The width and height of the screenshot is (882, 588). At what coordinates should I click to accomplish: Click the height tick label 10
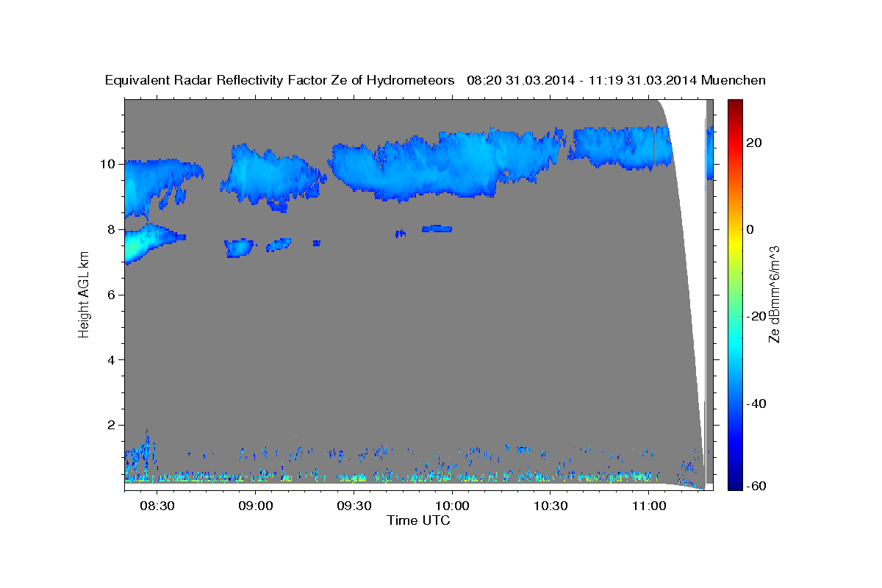(109, 164)
